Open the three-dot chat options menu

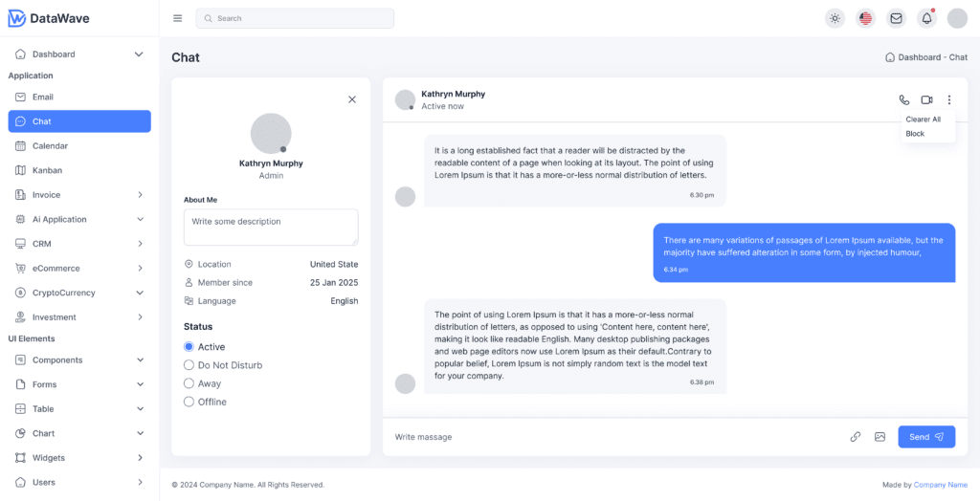[x=949, y=100]
